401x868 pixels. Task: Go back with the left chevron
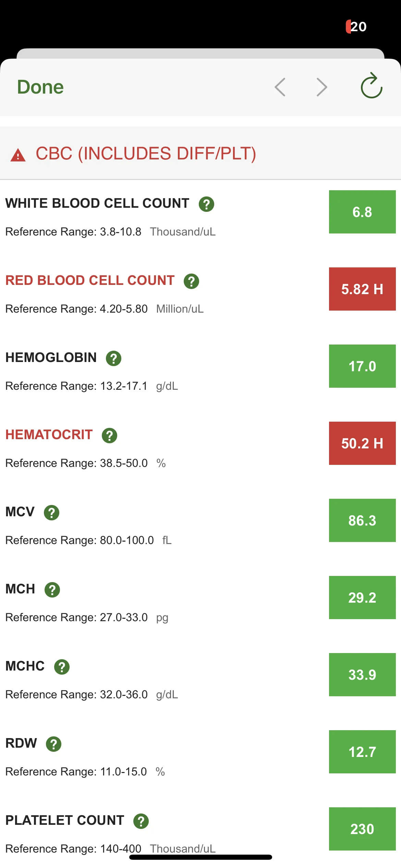click(x=280, y=87)
